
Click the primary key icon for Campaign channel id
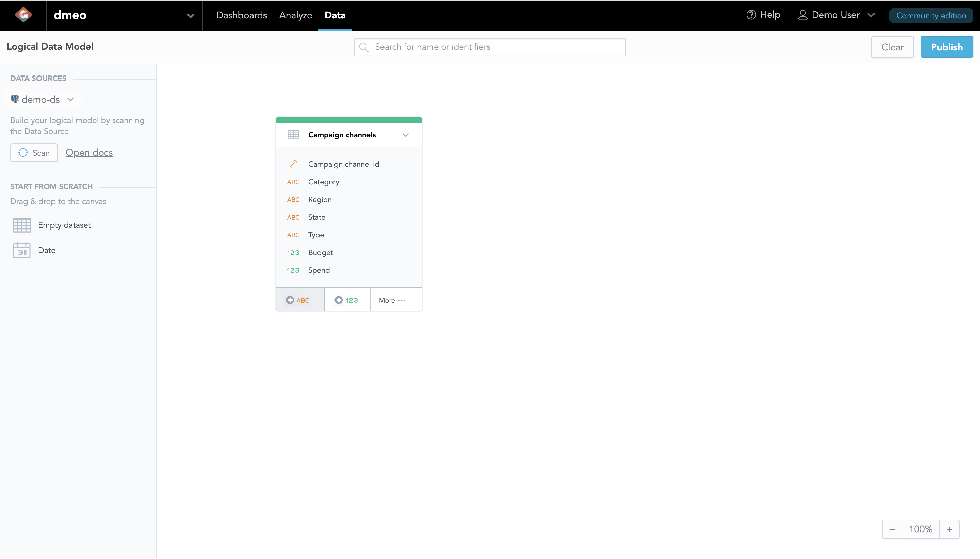tap(293, 164)
